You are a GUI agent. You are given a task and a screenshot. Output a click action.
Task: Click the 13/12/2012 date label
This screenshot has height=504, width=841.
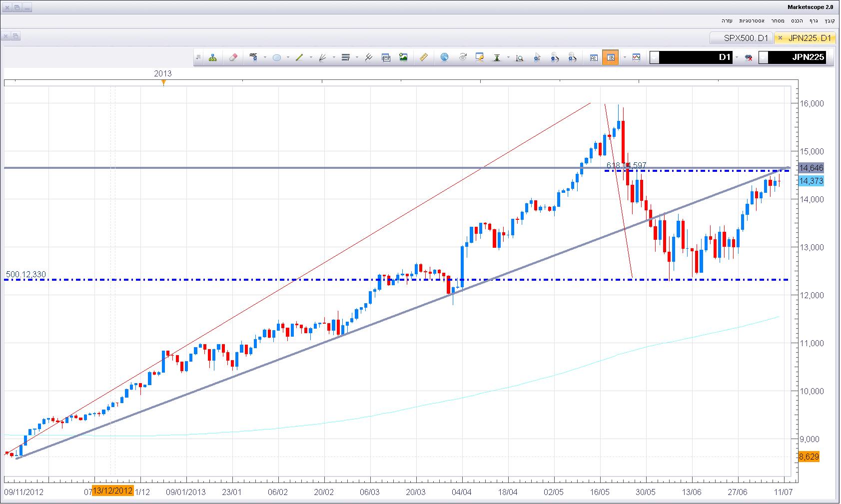point(112,491)
